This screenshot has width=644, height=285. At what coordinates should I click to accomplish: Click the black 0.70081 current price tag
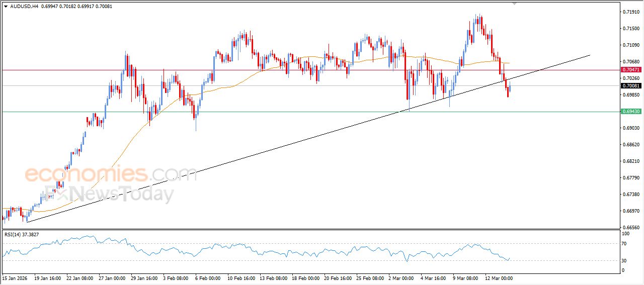[x=630, y=86]
